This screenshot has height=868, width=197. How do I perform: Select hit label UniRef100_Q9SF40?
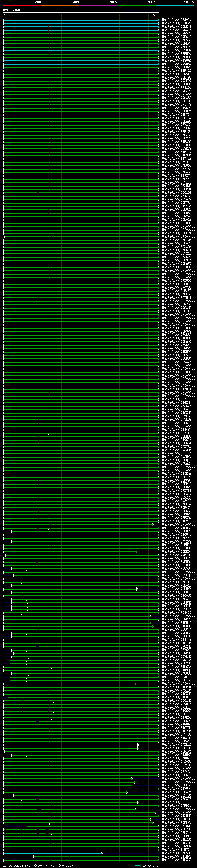tap(176, 128)
